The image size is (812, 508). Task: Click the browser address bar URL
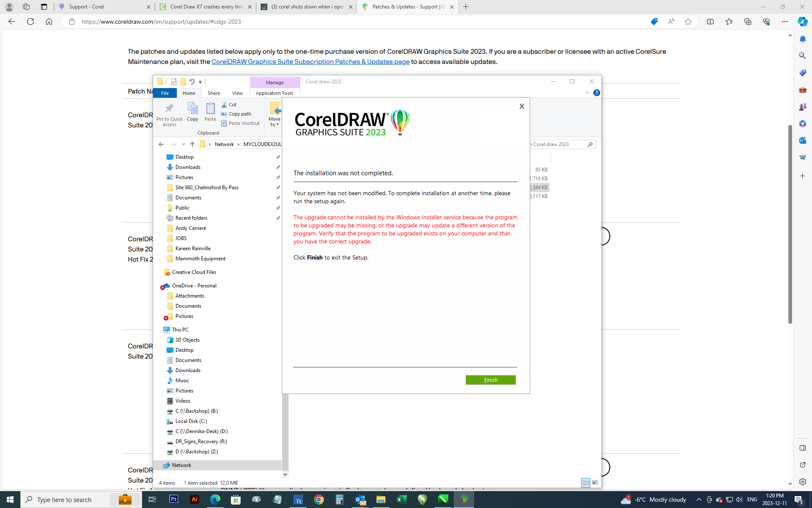pyautogui.click(x=161, y=22)
